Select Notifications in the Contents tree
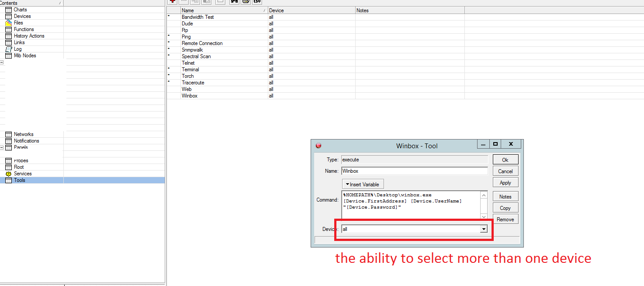Viewport: 644px width, 286px height. tap(26, 141)
